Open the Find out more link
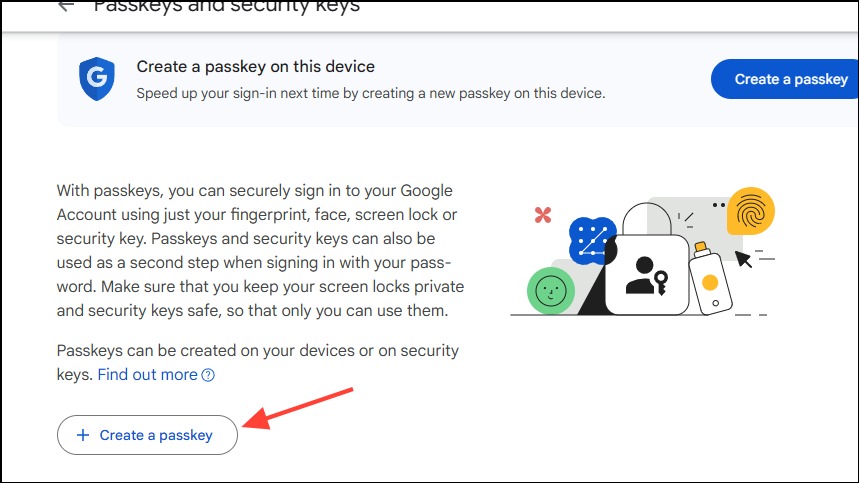The height and width of the screenshot is (483, 859). pos(147,375)
